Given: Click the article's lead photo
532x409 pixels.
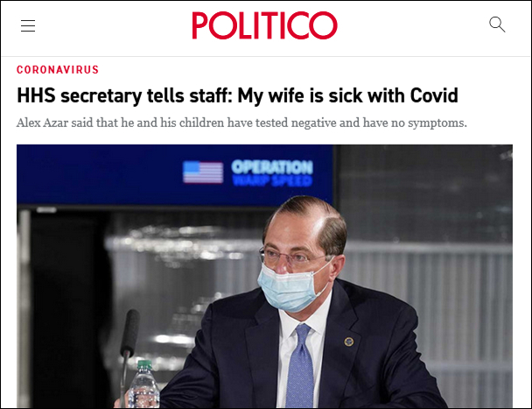Looking at the screenshot, I should pos(264,276).
